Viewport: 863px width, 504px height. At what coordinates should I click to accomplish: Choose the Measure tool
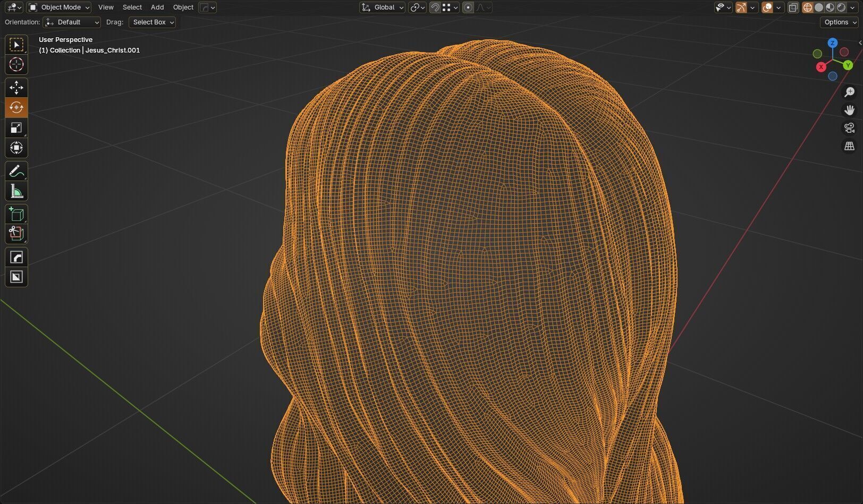pyautogui.click(x=16, y=191)
